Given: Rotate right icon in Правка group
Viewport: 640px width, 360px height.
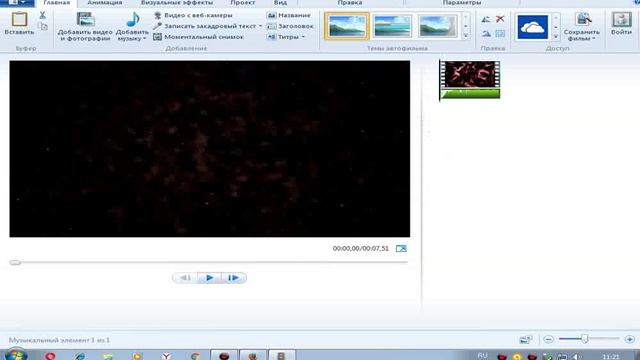Looking at the screenshot, I should pos(486,33).
